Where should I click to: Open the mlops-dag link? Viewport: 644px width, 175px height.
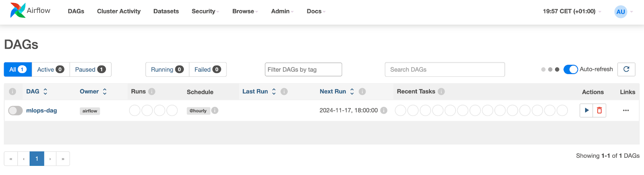[41, 110]
